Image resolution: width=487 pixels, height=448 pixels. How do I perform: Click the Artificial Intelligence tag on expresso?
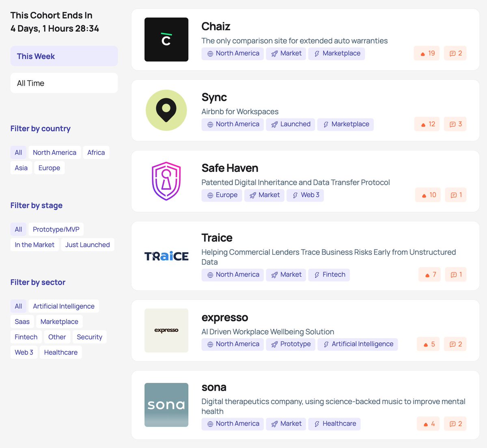coord(358,344)
